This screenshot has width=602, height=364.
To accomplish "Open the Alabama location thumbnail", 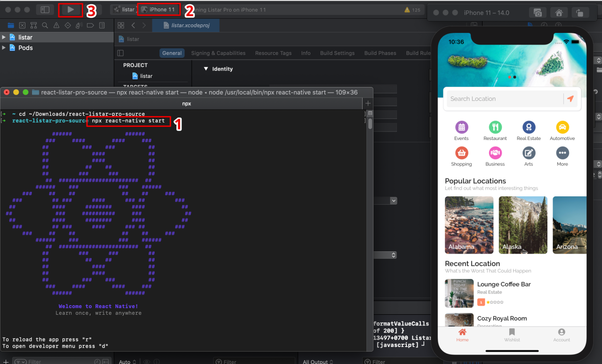I will [469, 225].
